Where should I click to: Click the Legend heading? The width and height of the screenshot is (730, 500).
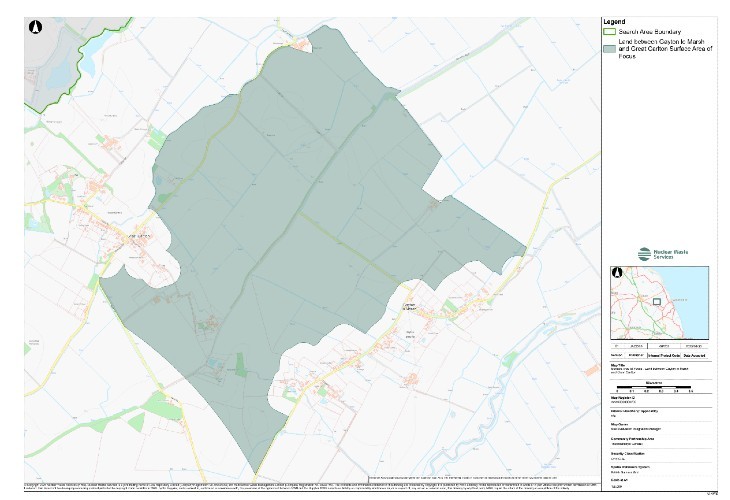coord(614,21)
